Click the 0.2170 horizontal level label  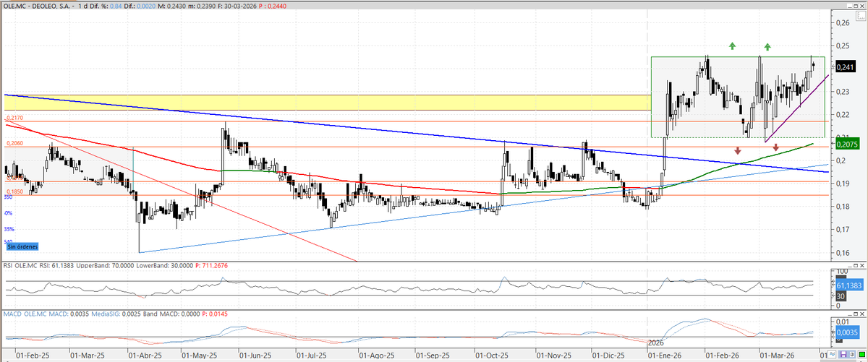pyautogui.click(x=14, y=118)
